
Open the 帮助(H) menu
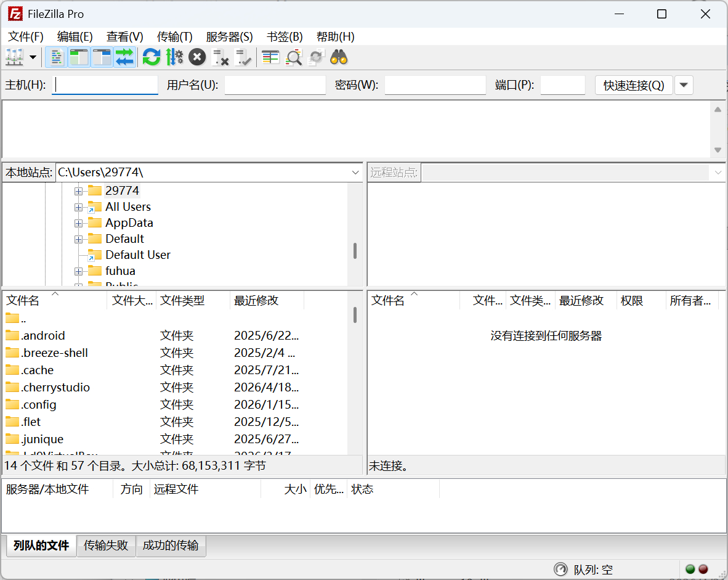335,37
